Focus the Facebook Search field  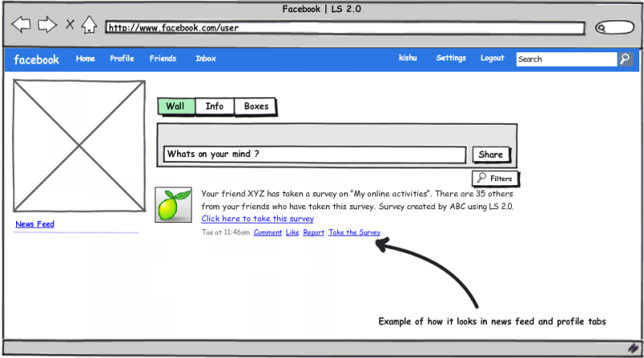coord(567,59)
